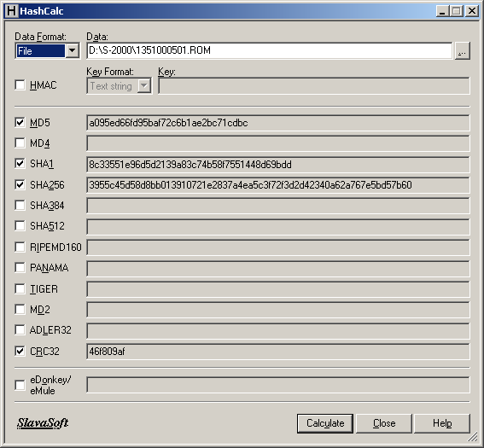Close HashCalc via title bar X
The image size is (484, 448).
[x=472, y=11]
